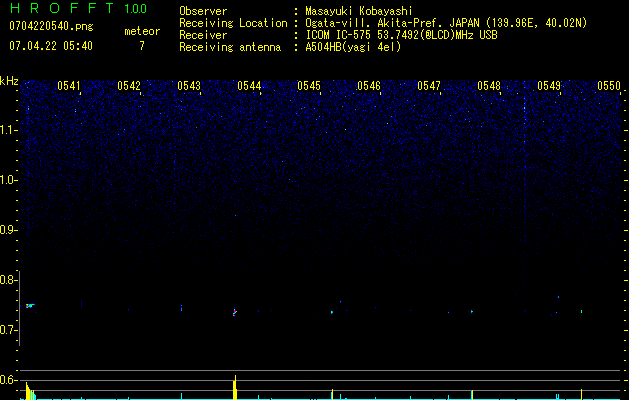The height and width of the screenshot is (400, 629).
Task: Click the 0.9 kHz axis label
Action: (9, 230)
